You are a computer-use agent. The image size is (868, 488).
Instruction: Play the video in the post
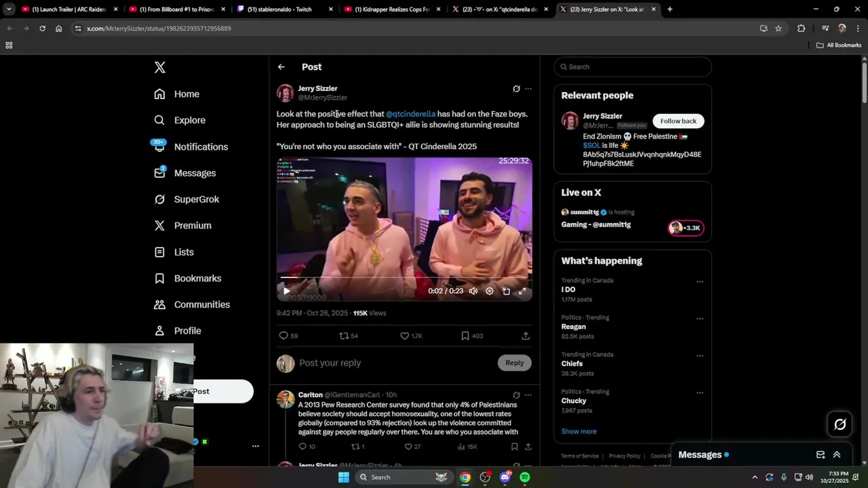pos(286,291)
